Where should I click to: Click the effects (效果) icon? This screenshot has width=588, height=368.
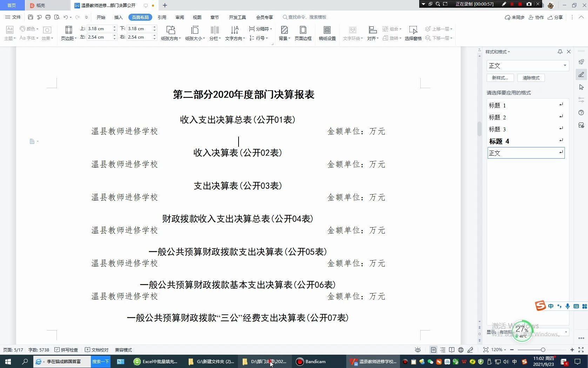47,33
